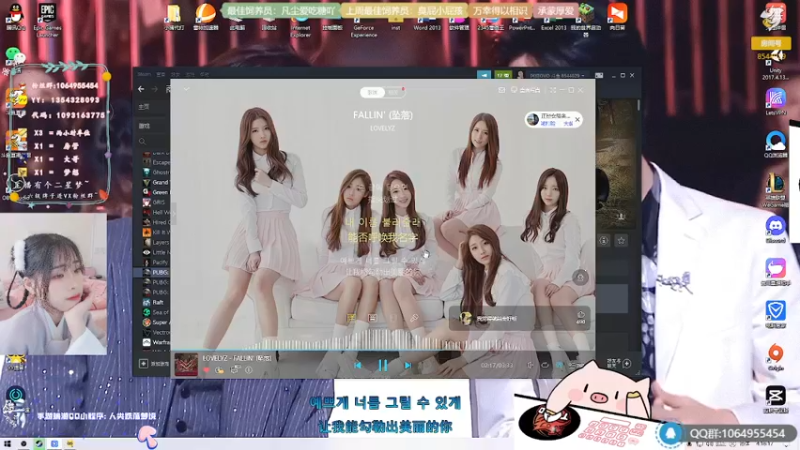The width and height of the screenshot is (800, 450).
Task: Open the Internet Explorer desktop shortcut
Action: (x=301, y=26)
